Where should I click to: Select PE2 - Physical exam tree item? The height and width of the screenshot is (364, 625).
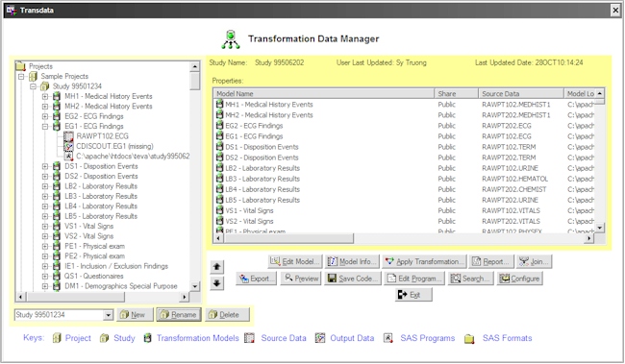94,256
